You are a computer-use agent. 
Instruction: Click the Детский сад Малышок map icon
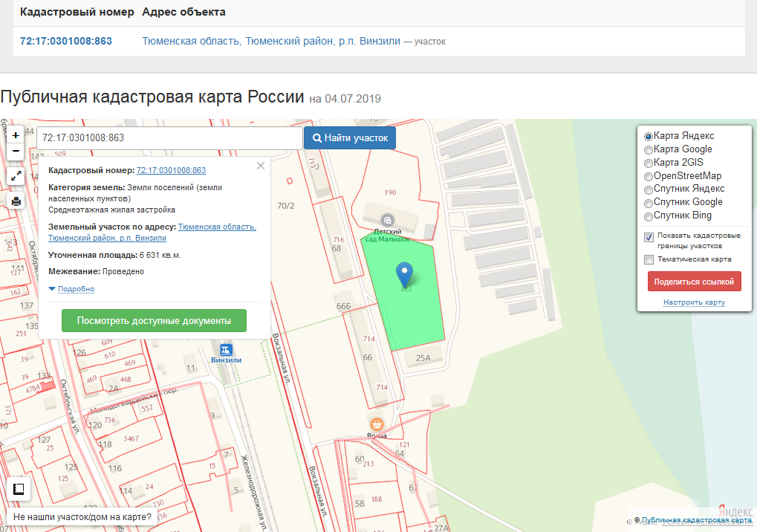[x=387, y=220]
